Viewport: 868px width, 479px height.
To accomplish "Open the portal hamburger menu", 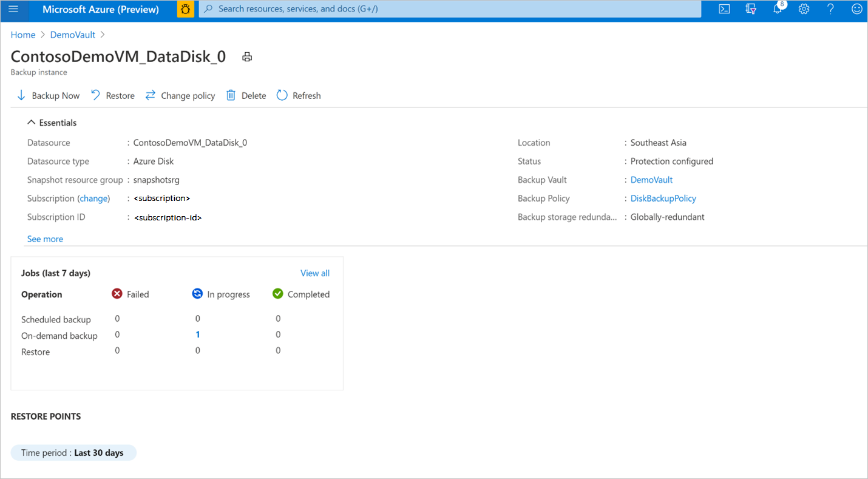I will tap(13, 9).
